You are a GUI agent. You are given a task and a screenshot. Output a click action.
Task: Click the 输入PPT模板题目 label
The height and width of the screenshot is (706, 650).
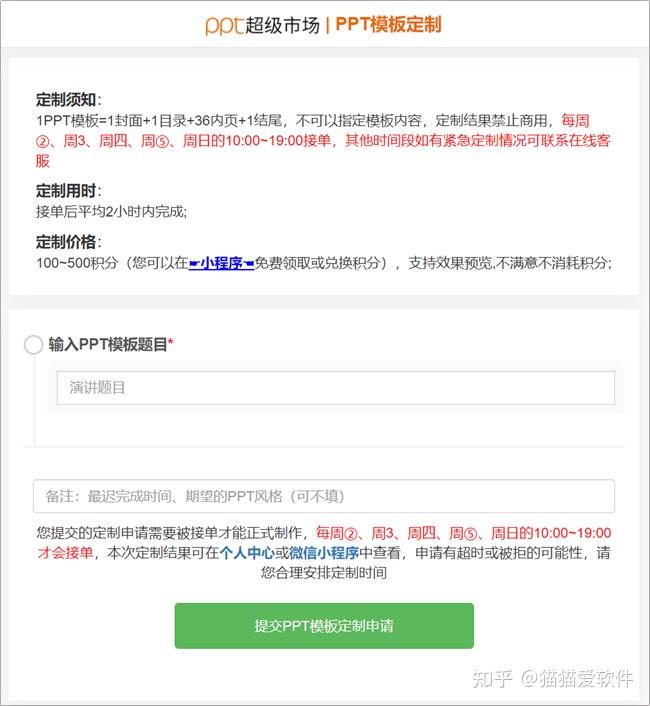click(x=108, y=345)
